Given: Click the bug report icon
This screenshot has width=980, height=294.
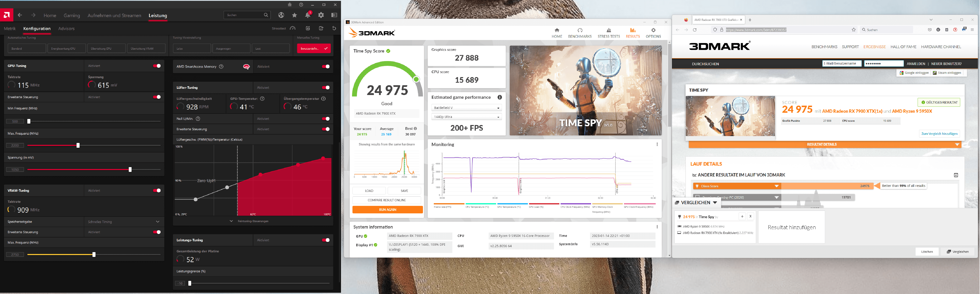Looking at the screenshot, I should coord(289,5).
